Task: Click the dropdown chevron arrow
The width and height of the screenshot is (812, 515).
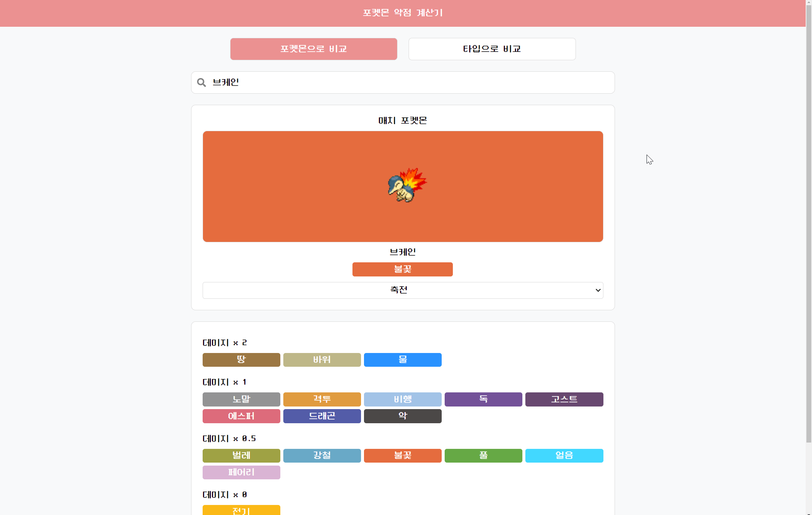Action: [x=597, y=290]
